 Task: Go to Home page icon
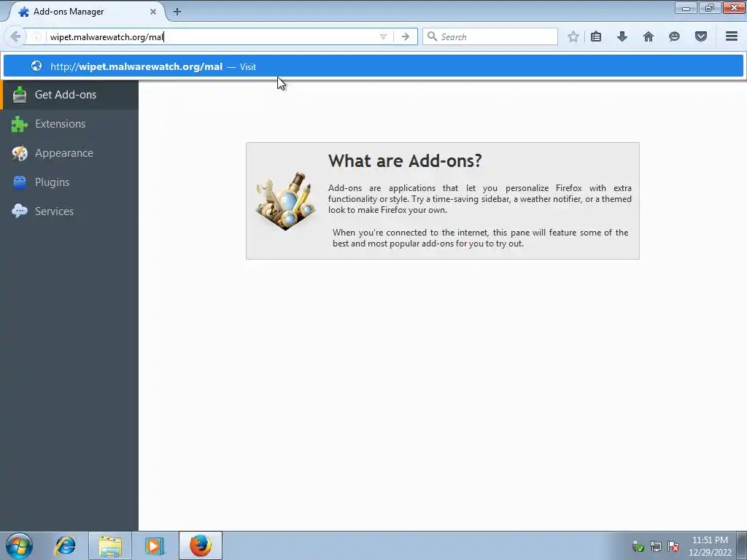(x=649, y=36)
